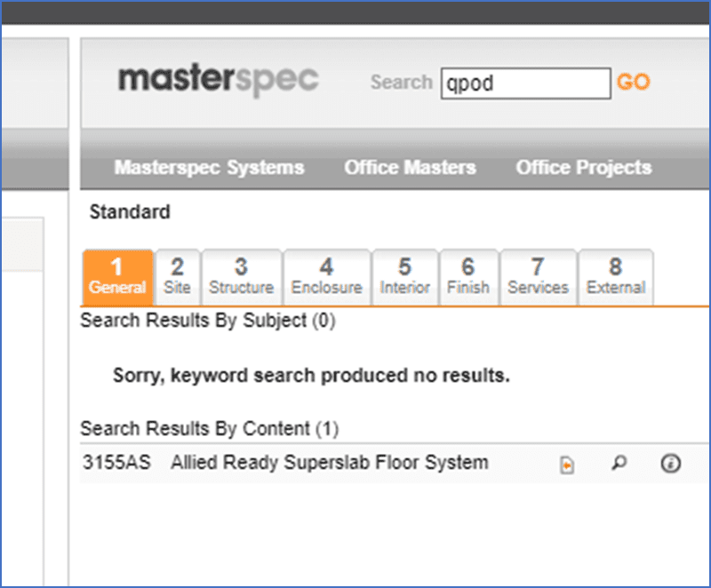This screenshot has width=711, height=588.
Task: Select the 1 General tab
Action: tap(118, 277)
